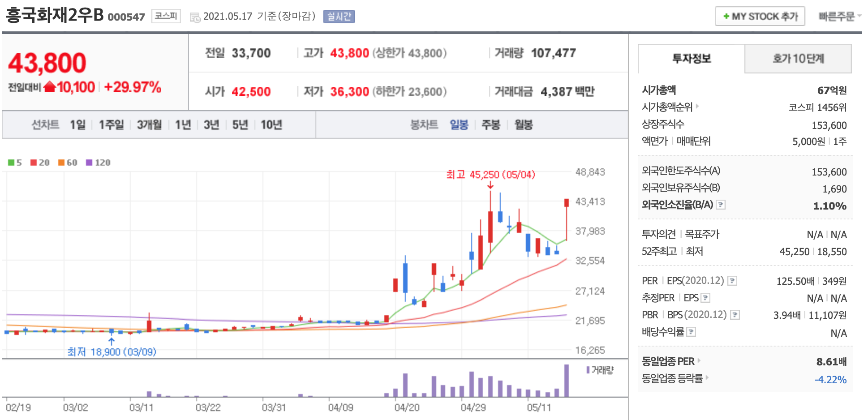Click the 거래량 volume legend marker
This screenshot has height=420, width=868.
pyautogui.click(x=588, y=370)
